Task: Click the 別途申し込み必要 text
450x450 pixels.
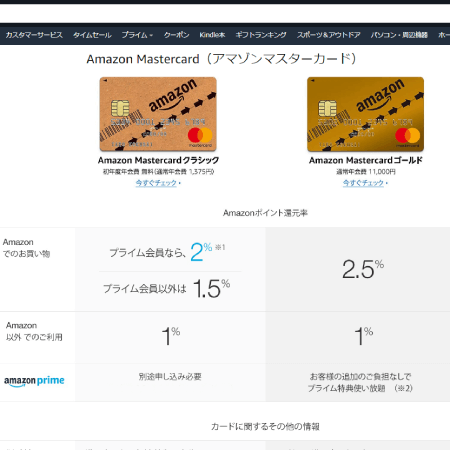Action: click(x=170, y=377)
